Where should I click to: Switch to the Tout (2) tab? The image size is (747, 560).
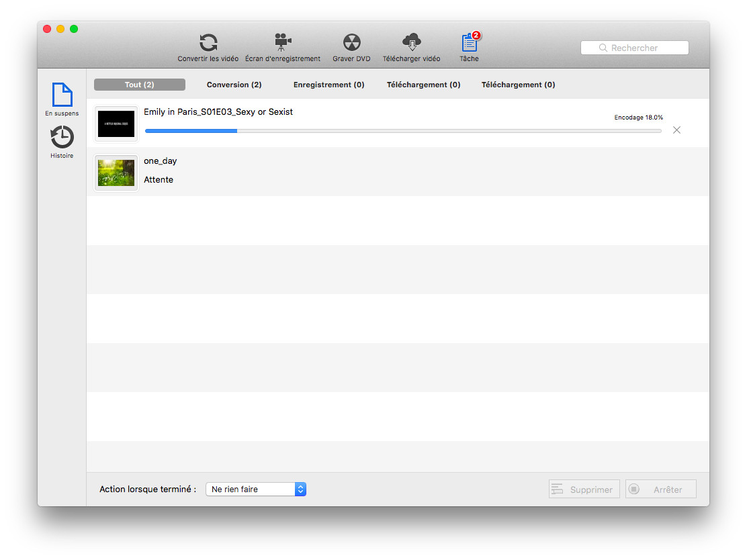tap(140, 85)
